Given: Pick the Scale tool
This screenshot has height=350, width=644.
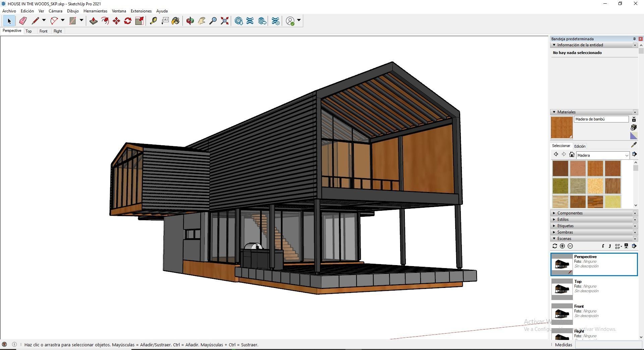Looking at the screenshot, I should point(139,21).
